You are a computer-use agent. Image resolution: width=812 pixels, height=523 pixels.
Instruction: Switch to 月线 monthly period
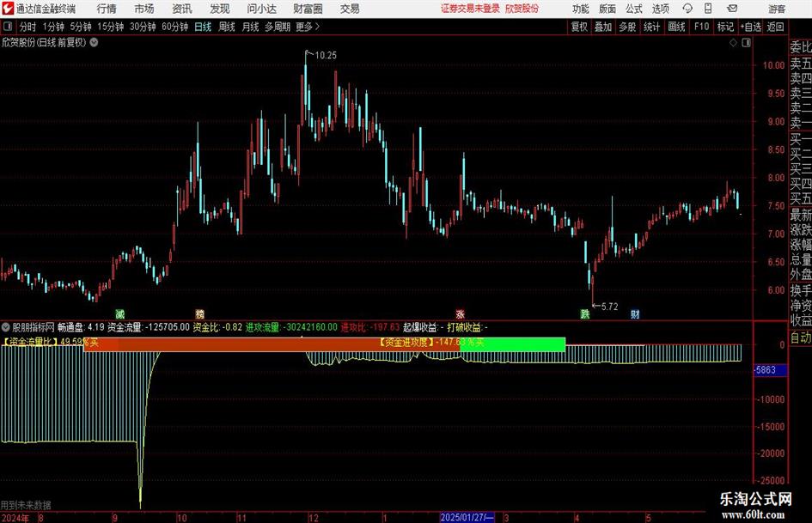pyautogui.click(x=250, y=27)
